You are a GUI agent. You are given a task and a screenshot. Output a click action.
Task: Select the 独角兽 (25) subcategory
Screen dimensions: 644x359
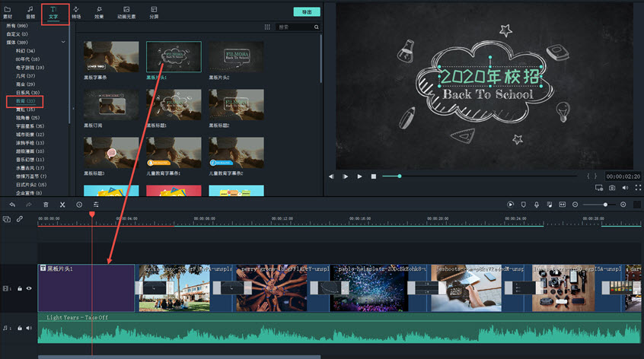point(28,118)
